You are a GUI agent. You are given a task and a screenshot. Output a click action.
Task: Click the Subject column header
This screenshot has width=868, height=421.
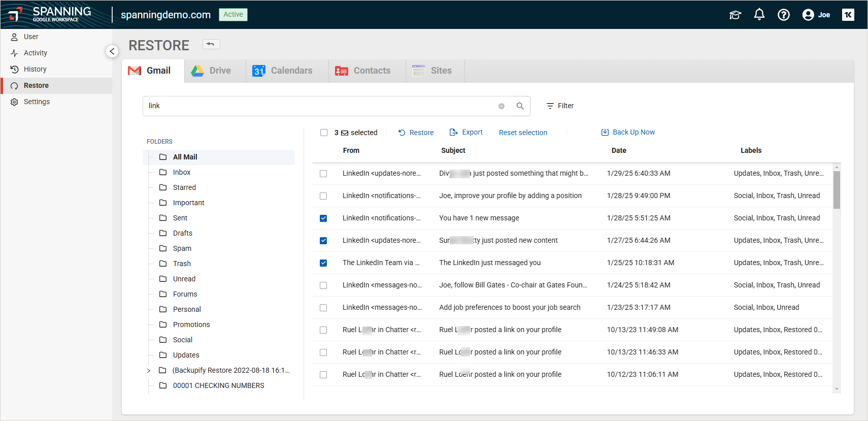[453, 150]
